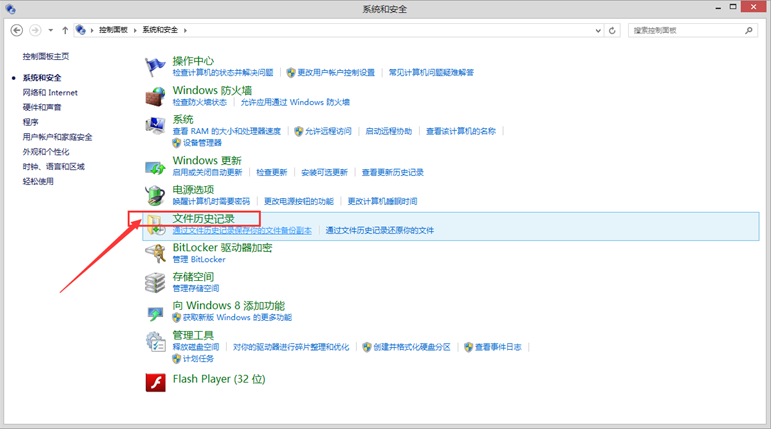
Task: Click 允许应用通过 Windows 防火墙 link
Action: pyautogui.click(x=295, y=102)
